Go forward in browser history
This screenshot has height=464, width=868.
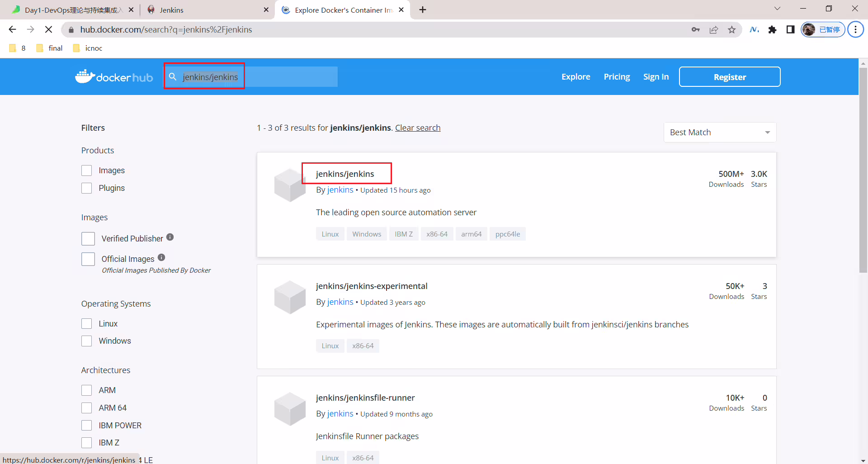30,29
